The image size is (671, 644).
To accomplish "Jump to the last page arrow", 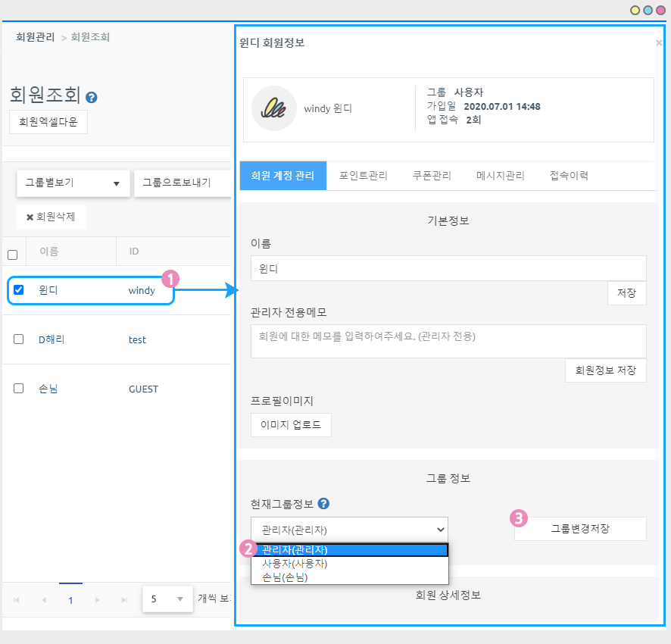I will coord(123,600).
